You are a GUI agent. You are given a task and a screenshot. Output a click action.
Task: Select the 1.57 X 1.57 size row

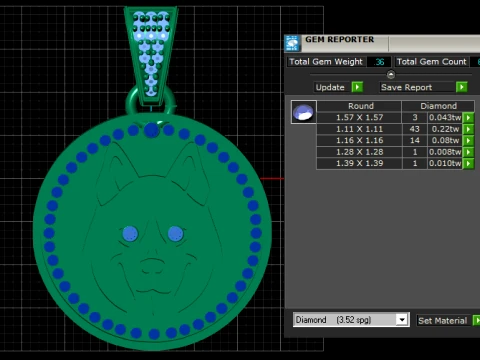(x=359, y=118)
